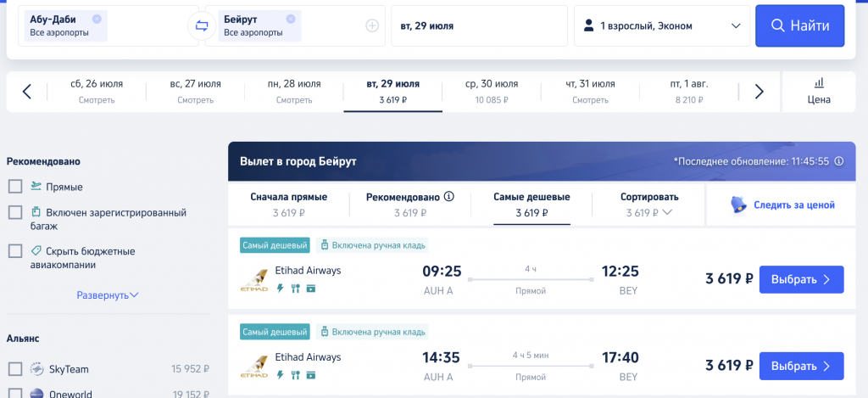Screen dimensions: 868x398
Task: Expand recommended filters via Развернуть
Action: [x=108, y=295]
